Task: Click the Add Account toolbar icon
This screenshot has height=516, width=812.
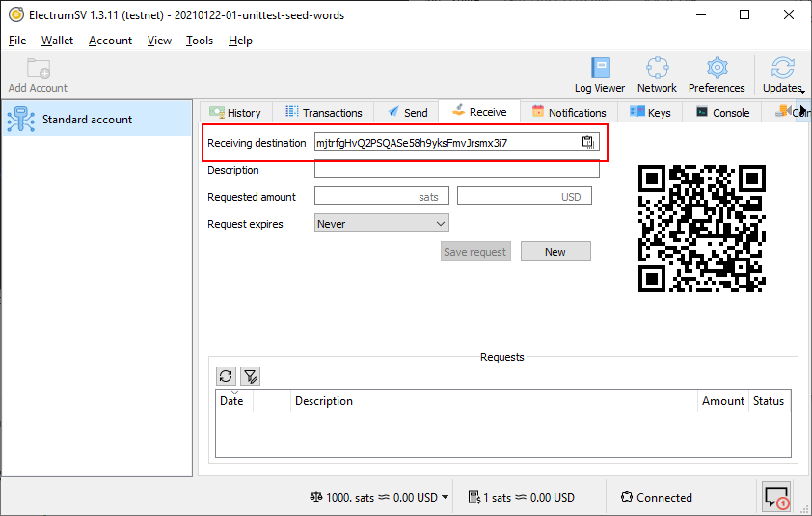Action: click(38, 75)
